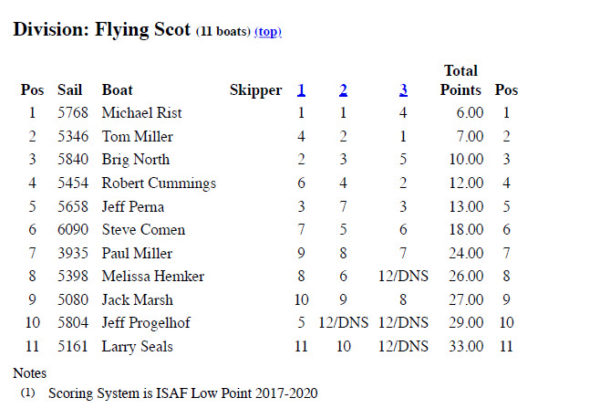Open race 2 column header link
This screenshot has width=600, height=419.
pos(343,90)
